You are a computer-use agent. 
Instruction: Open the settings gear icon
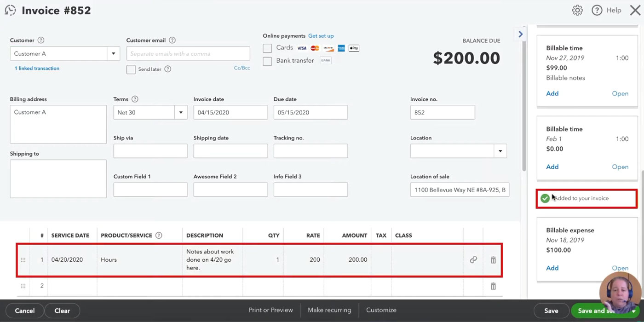point(577,10)
